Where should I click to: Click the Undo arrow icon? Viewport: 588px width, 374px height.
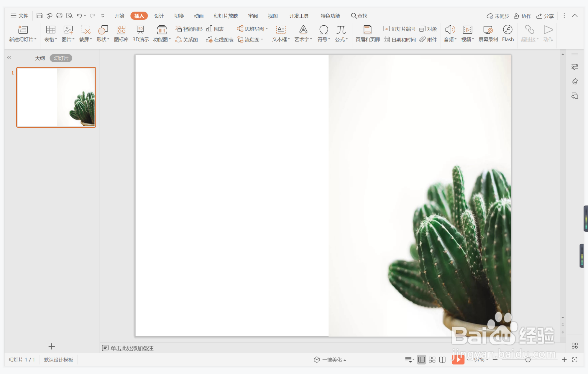[x=79, y=16]
